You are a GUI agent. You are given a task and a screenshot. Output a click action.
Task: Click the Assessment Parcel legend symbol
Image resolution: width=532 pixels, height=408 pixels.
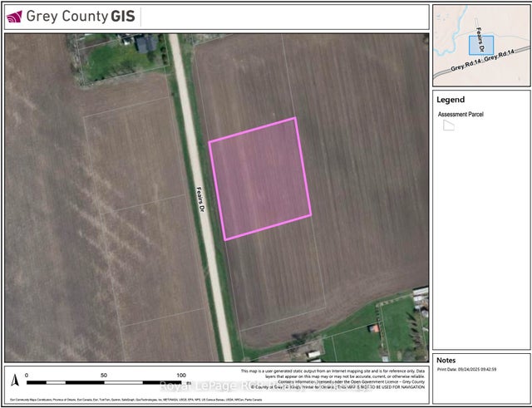(449, 125)
